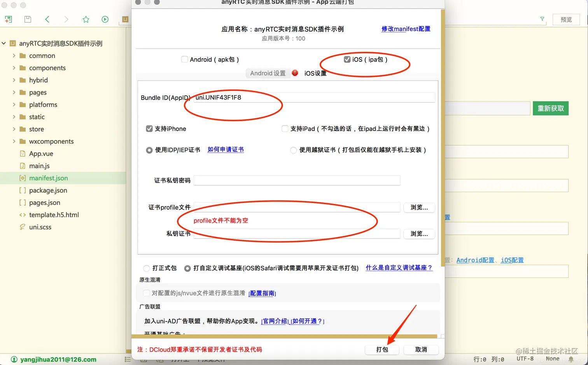The width and height of the screenshot is (588, 365).
Task: Select the 使用越狱证书 radio button
Action: click(x=294, y=150)
